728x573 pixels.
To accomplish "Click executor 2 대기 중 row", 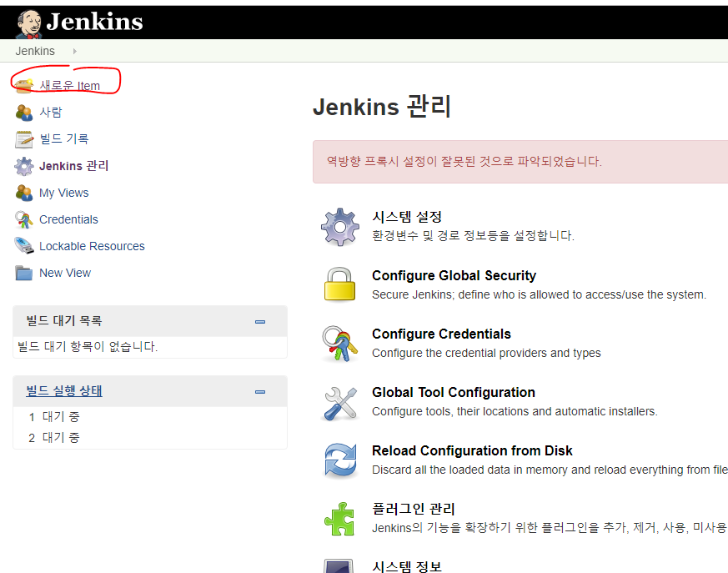I will pos(150,438).
